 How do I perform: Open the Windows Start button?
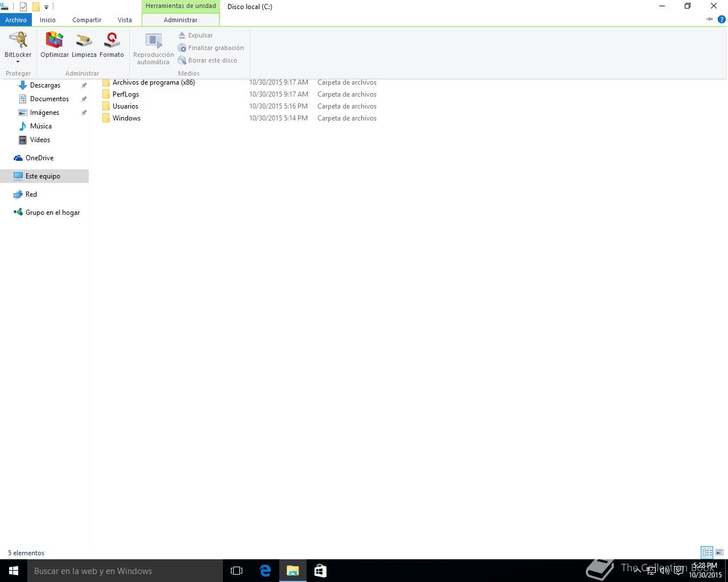pyautogui.click(x=14, y=571)
